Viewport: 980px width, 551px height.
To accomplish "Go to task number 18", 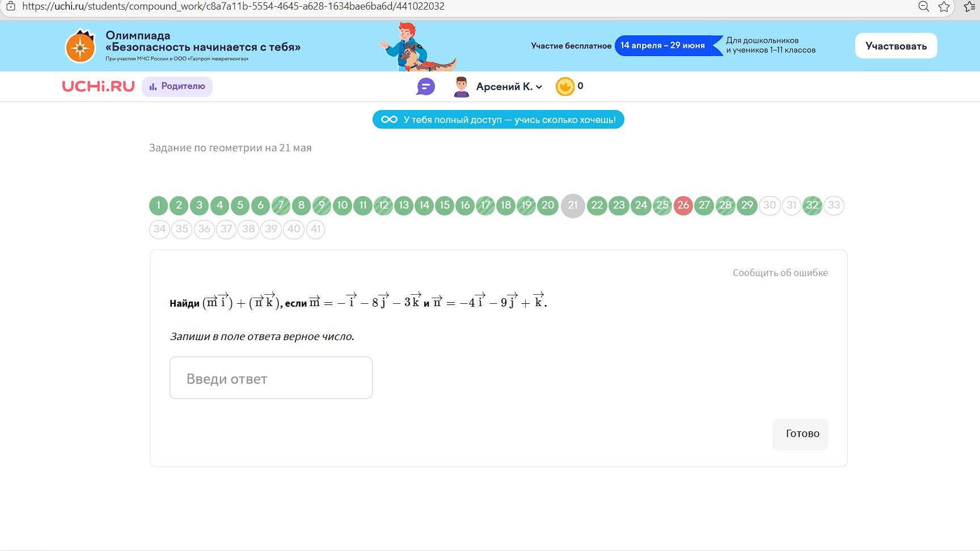I will point(506,205).
